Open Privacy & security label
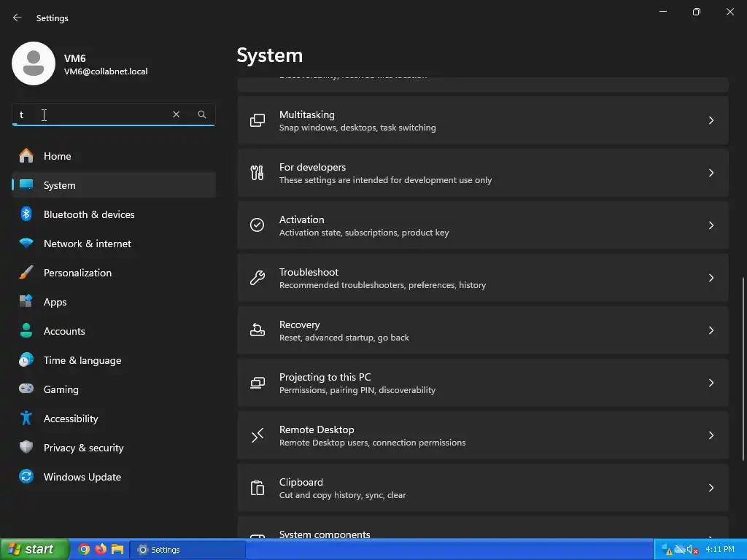Image resolution: width=747 pixels, height=560 pixels. pyautogui.click(x=83, y=448)
